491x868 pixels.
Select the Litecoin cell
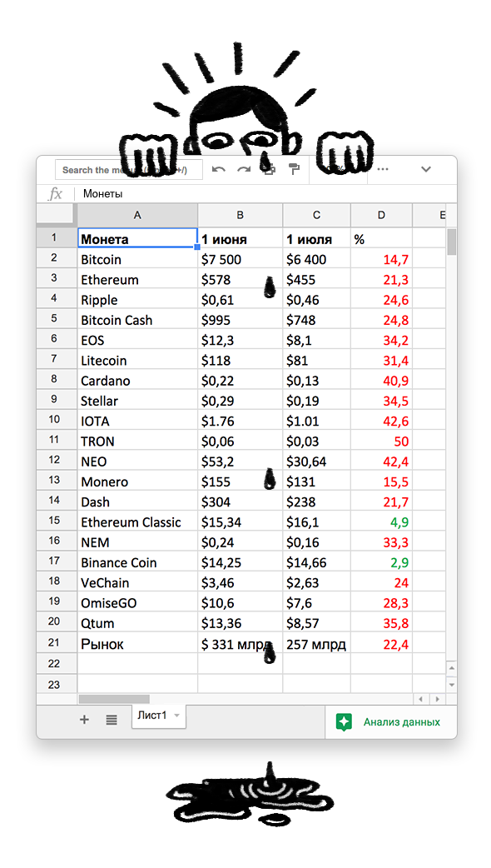(x=137, y=360)
